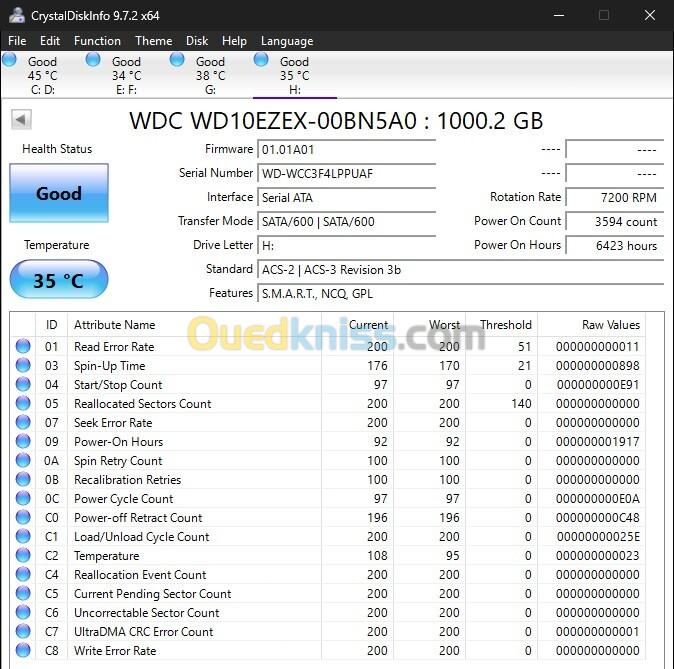Open the Disk menu
Viewport: 674px width, 669px height.
pos(197,41)
